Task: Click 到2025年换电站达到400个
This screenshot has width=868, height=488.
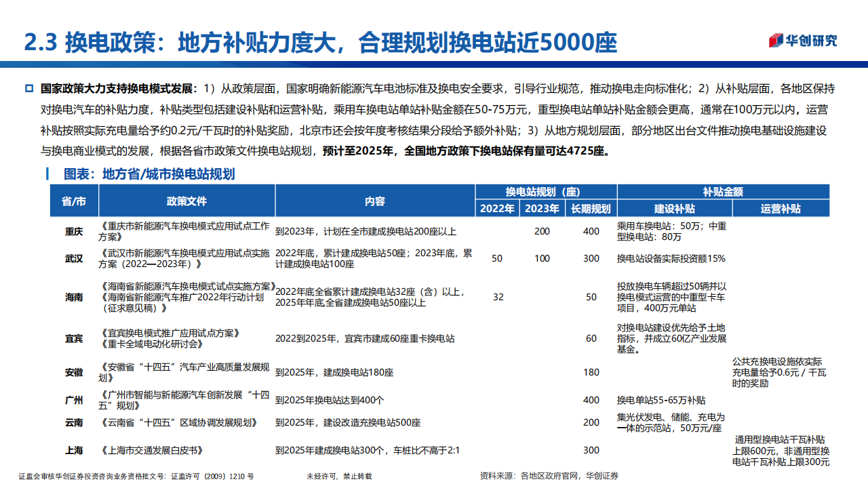Action: click(x=330, y=400)
